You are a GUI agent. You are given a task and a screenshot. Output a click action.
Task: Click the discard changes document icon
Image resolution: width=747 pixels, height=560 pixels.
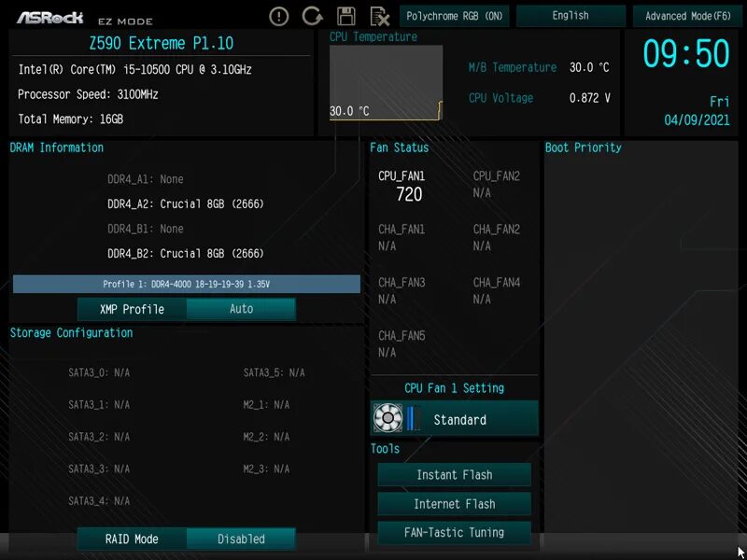(380, 16)
